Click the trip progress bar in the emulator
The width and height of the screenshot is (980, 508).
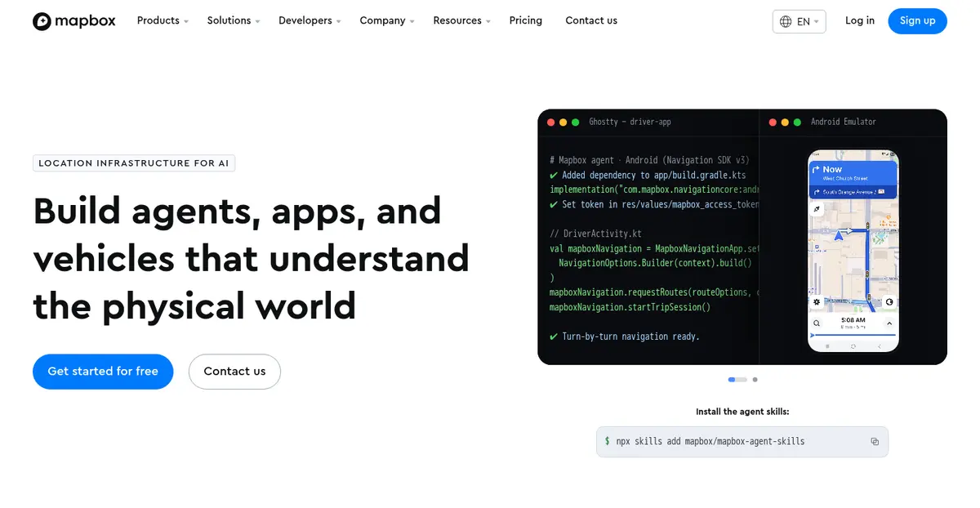coord(853,335)
